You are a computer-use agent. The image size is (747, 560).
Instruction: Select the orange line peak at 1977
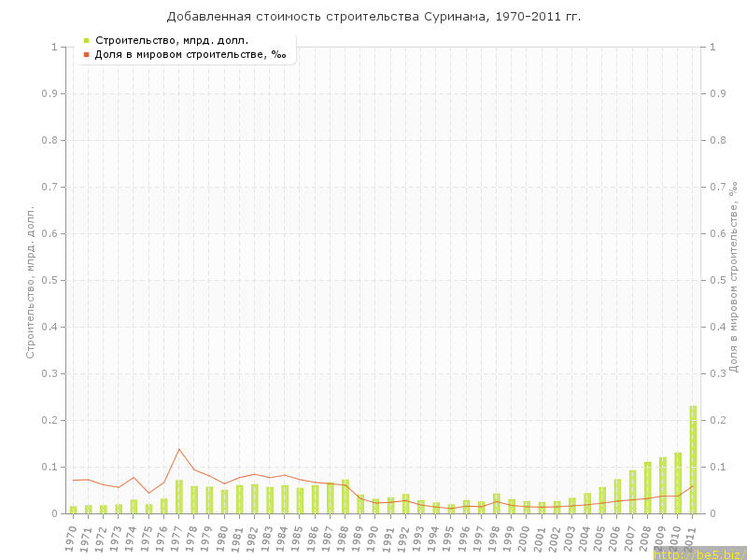[x=179, y=449]
